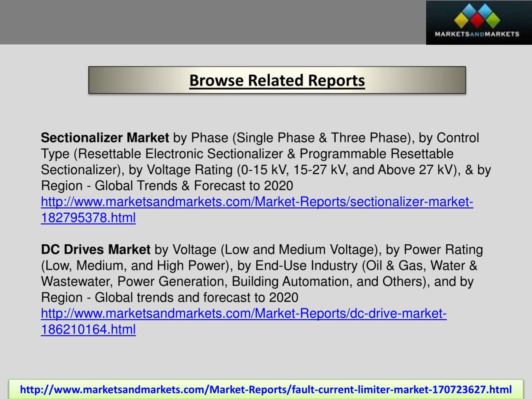Screen dimensions: 532x399
Task: Click the 'DC Drives Market' bold title
Action: 96,249
